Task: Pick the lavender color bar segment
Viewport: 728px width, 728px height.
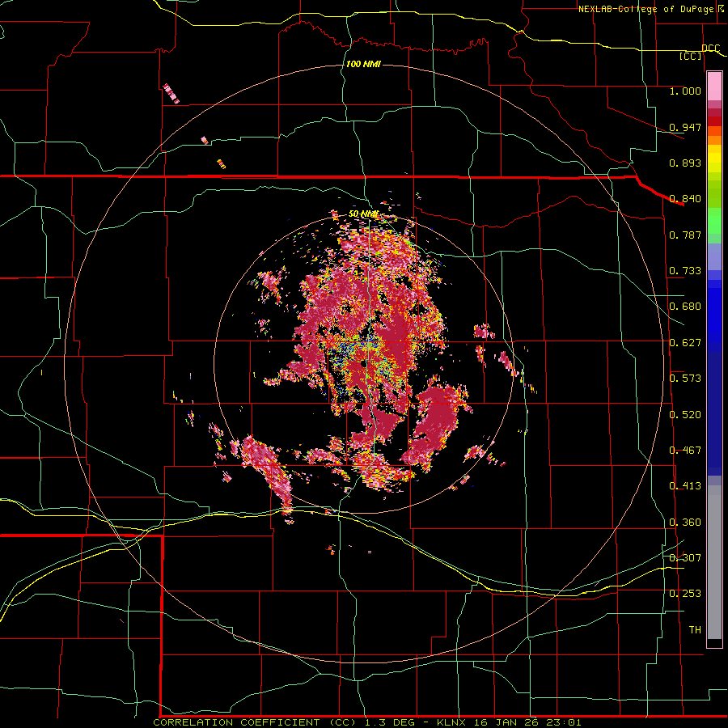Action: (714, 256)
